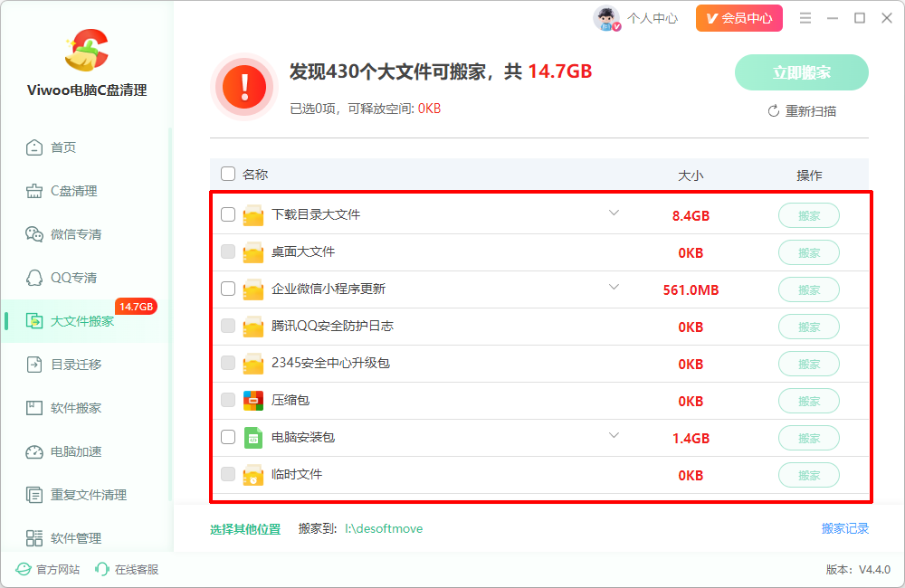Open the 会员中心 button
This screenshot has width=905, height=588.
click(x=739, y=18)
